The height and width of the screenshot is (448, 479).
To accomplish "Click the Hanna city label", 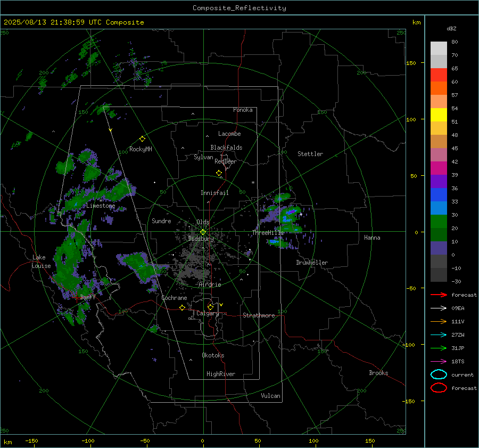I will (x=372, y=238).
